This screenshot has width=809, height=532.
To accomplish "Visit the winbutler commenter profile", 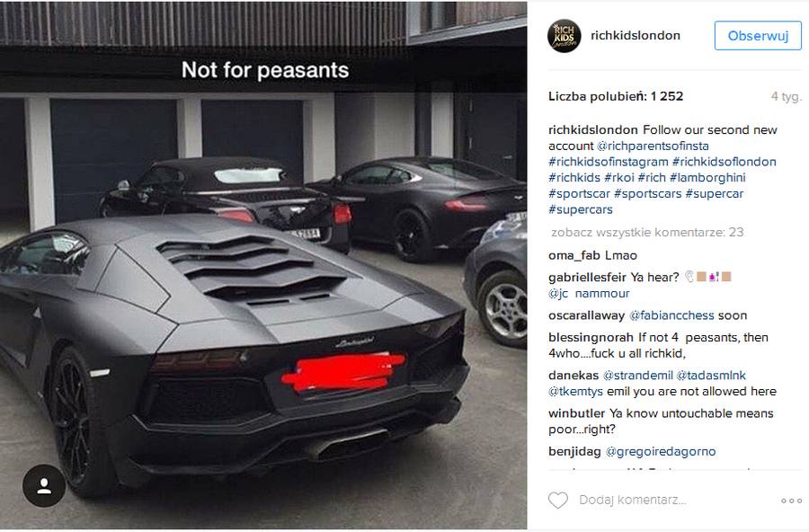I will 576,413.
